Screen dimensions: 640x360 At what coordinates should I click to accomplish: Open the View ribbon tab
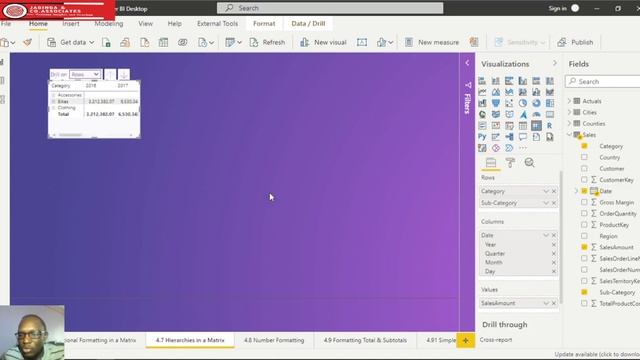[x=145, y=24]
